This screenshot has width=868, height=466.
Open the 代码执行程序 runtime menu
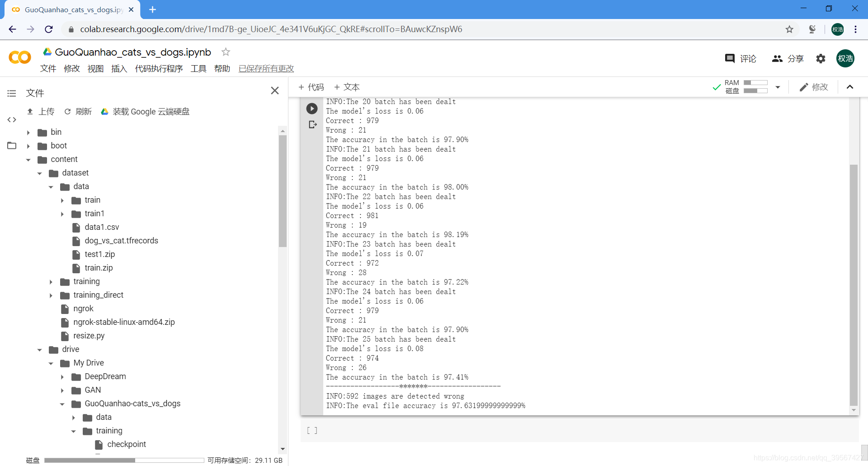click(159, 68)
